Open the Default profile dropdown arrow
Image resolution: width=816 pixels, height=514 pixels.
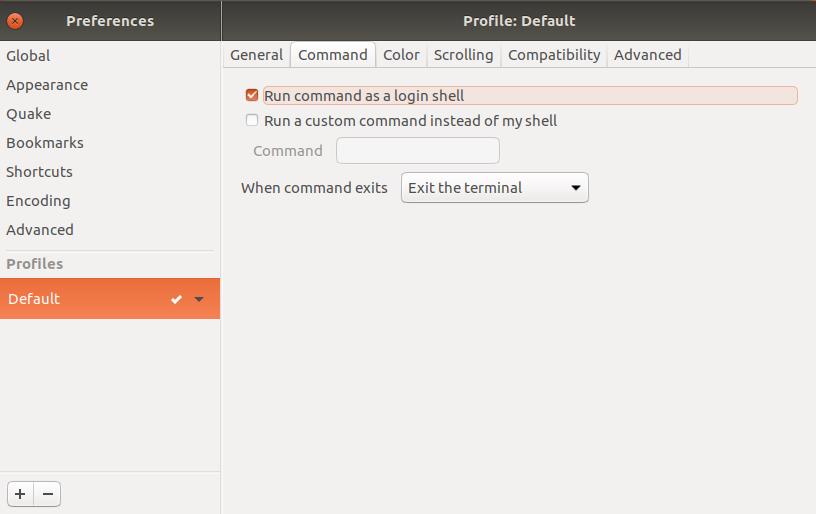tap(199, 299)
